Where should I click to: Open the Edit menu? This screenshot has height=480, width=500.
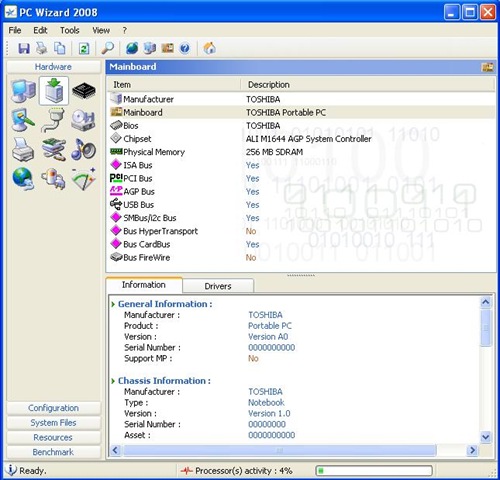(40, 30)
